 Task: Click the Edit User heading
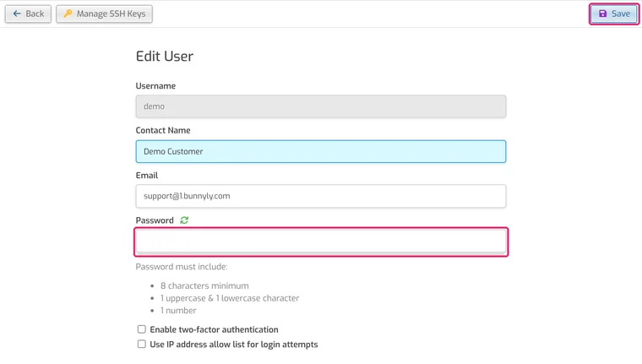(164, 56)
